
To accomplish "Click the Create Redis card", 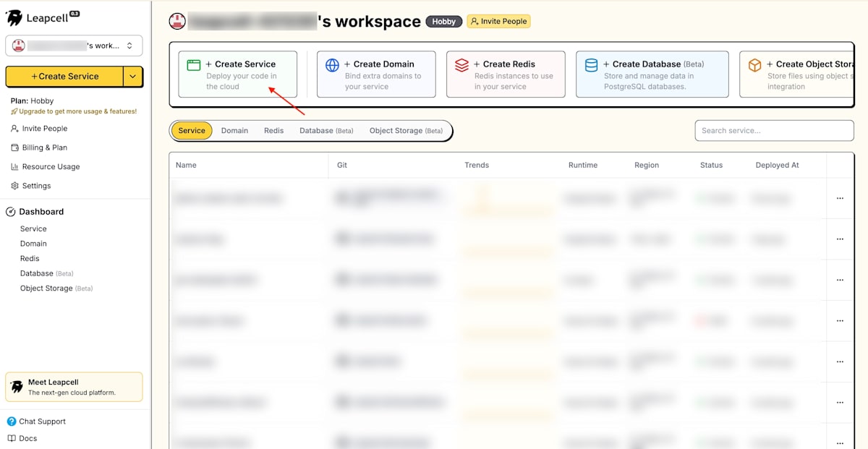I will pyautogui.click(x=506, y=74).
